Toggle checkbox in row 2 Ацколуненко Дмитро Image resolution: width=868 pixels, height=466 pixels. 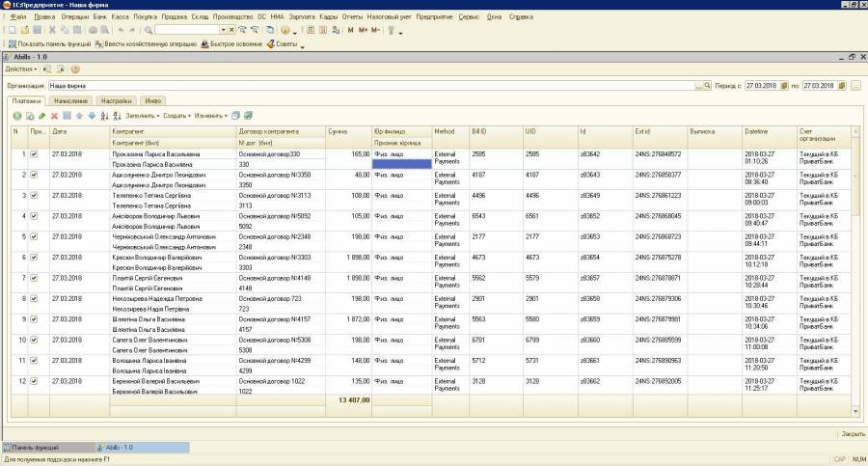34,175
